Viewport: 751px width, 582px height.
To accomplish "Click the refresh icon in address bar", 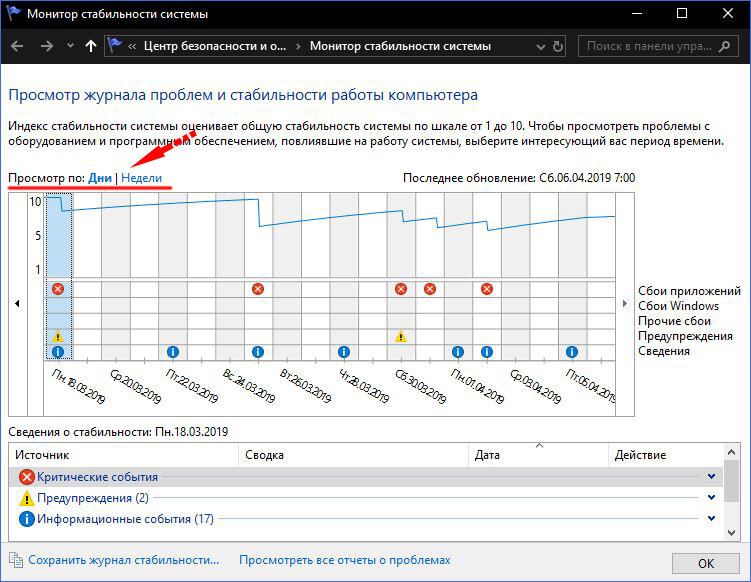I will pyautogui.click(x=558, y=46).
